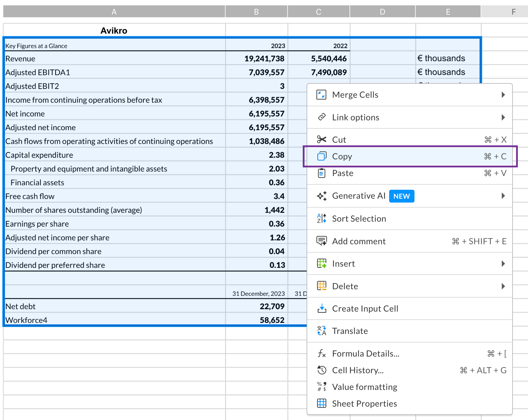Click the Net income value 6,195,557
Image resolution: width=528 pixels, height=420 pixels.
(257, 113)
